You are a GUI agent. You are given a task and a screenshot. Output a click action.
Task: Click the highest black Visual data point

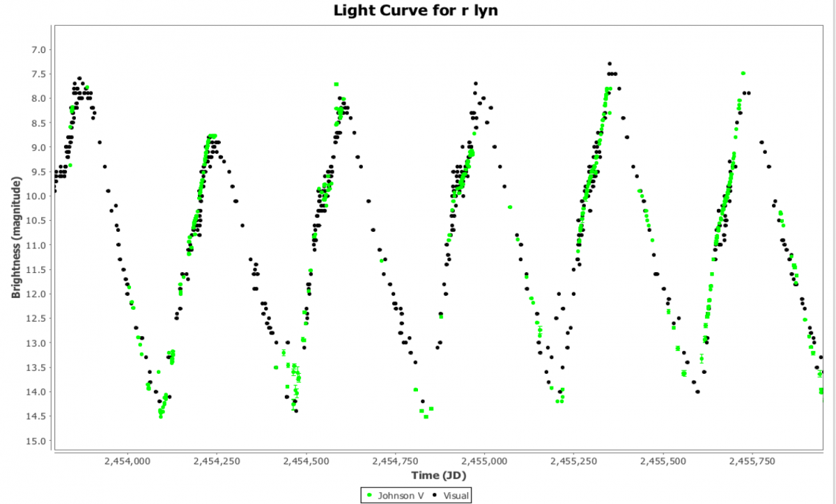coord(610,64)
